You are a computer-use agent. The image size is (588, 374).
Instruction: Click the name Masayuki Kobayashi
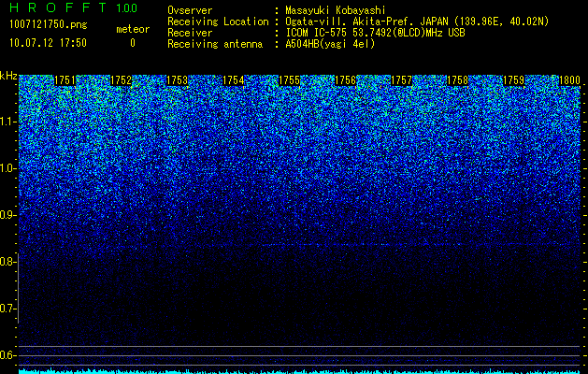click(x=336, y=10)
